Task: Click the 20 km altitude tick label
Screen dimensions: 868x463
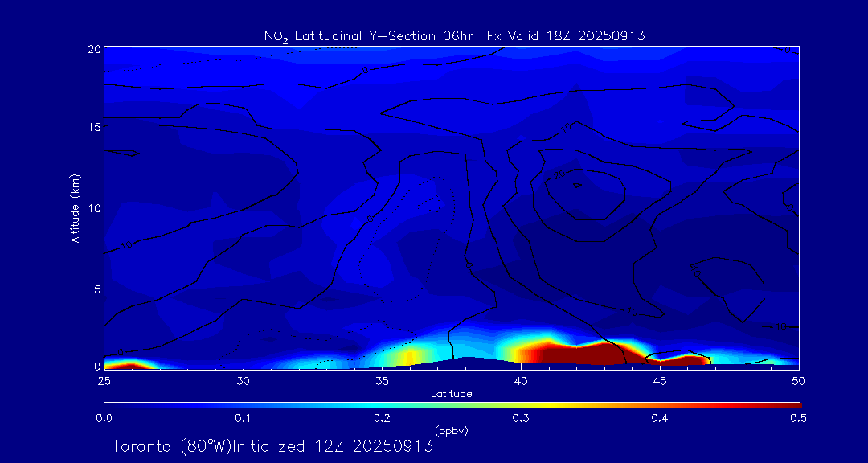Action: pos(92,48)
